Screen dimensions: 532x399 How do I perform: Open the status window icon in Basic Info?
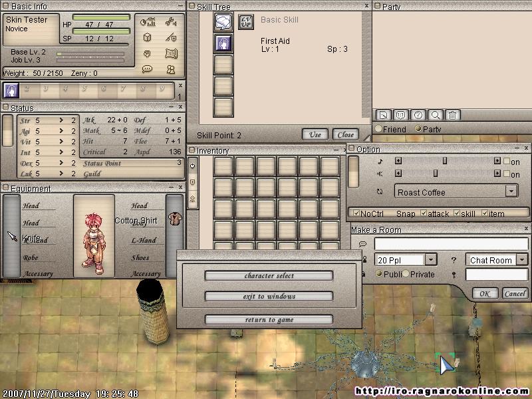pyautogui.click(x=148, y=23)
